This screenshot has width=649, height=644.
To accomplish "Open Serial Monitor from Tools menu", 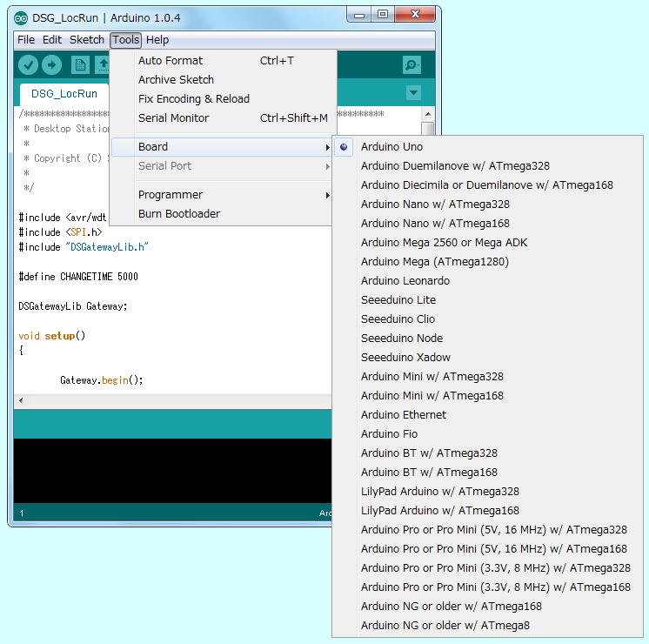I will point(222,118).
